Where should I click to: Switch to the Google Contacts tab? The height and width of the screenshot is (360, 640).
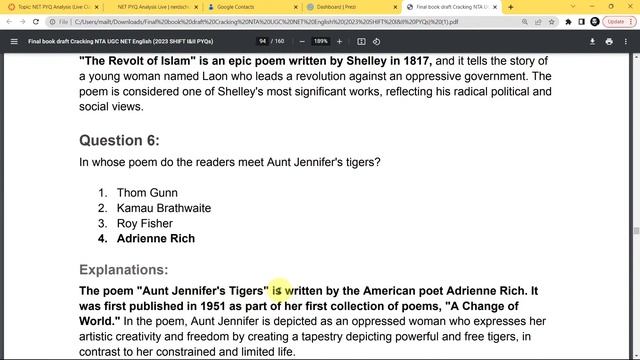pyautogui.click(x=251, y=7)
